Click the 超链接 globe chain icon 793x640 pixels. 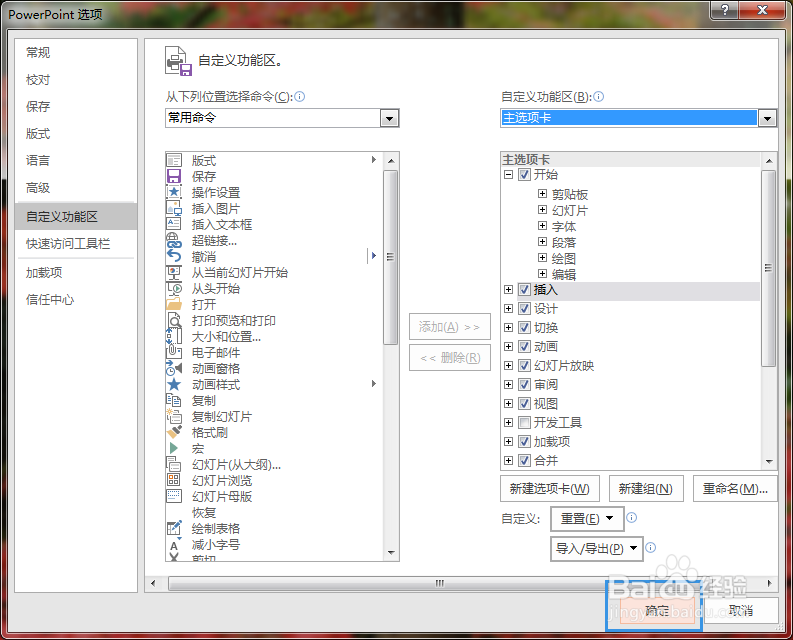174,240
